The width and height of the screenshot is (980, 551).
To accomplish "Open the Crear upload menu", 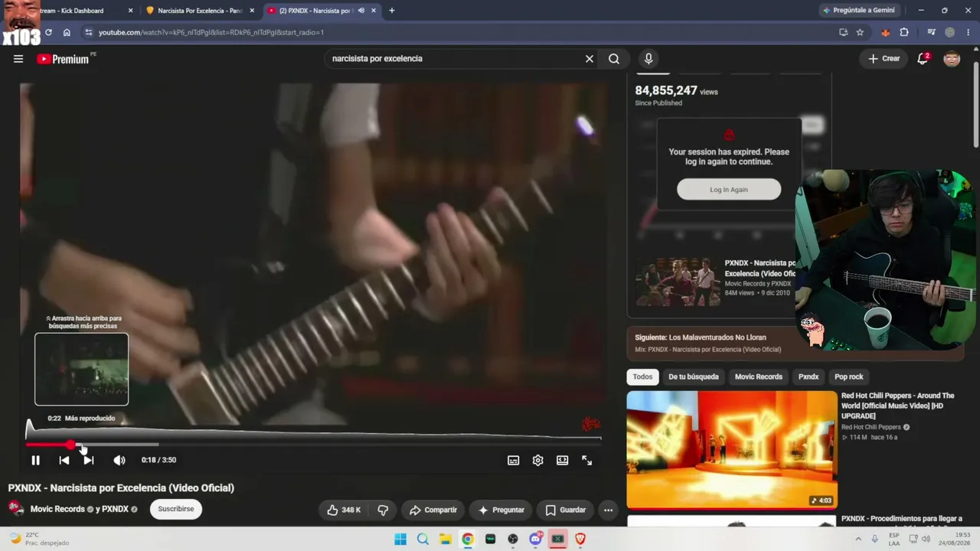I will pos(884,58).
